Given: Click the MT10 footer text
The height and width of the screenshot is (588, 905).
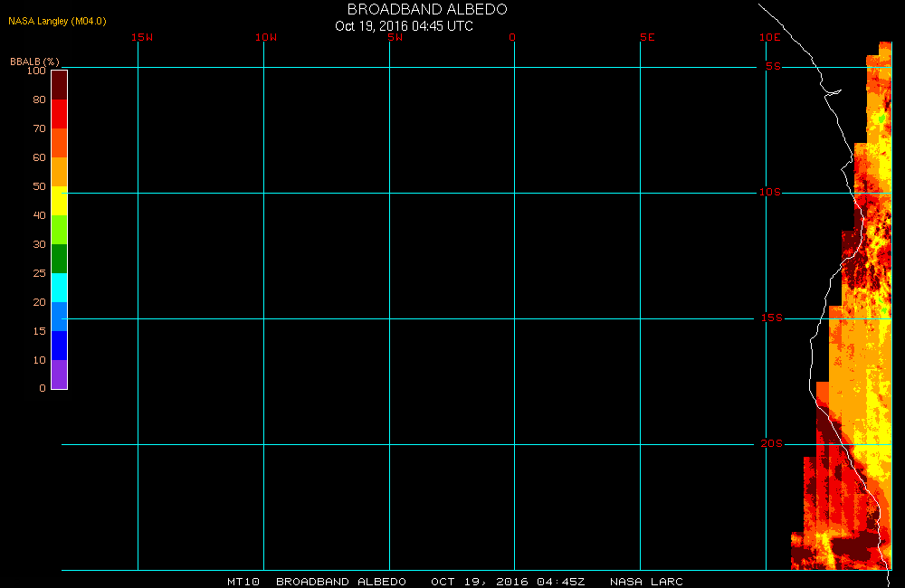Looking at the screenshot, I should [243, 582].
